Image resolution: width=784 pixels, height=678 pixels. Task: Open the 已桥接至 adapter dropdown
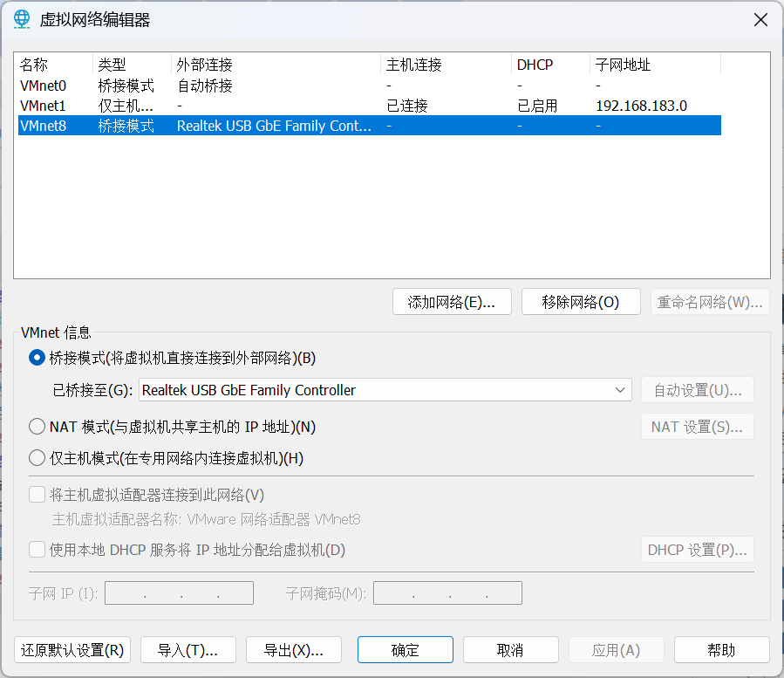point(385,390)
